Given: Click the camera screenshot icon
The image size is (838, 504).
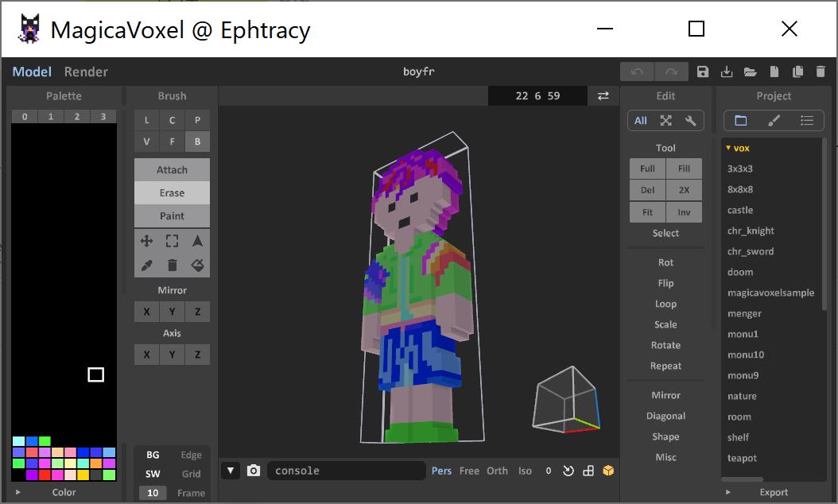Looking at the screenshot, I should 254,471.
